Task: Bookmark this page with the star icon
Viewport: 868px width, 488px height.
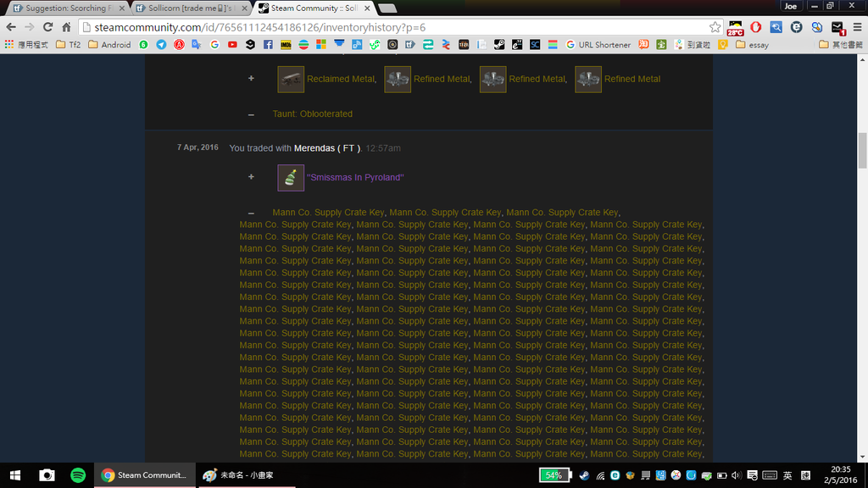Action: coord(715,27)
